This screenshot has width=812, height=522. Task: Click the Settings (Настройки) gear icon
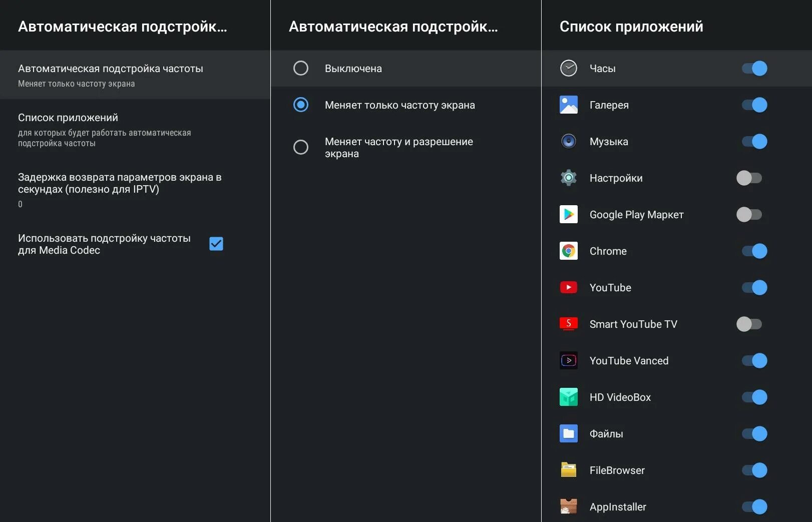click(568, 178)
